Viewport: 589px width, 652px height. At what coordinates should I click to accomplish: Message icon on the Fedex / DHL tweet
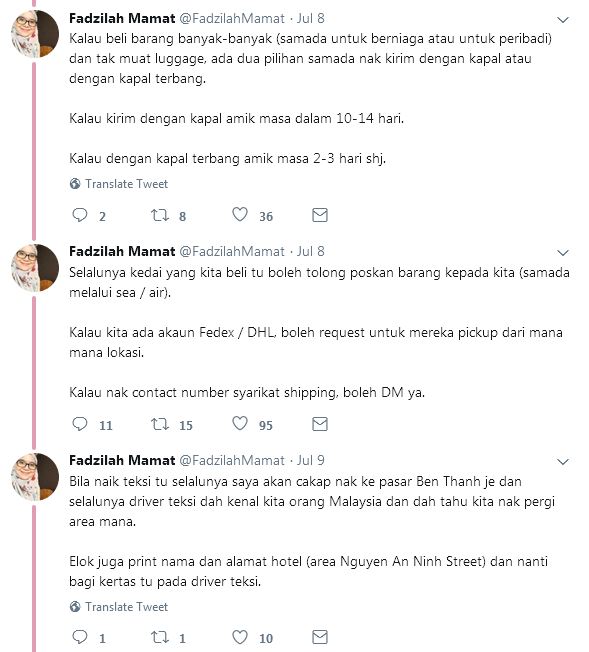click(320, 424)
